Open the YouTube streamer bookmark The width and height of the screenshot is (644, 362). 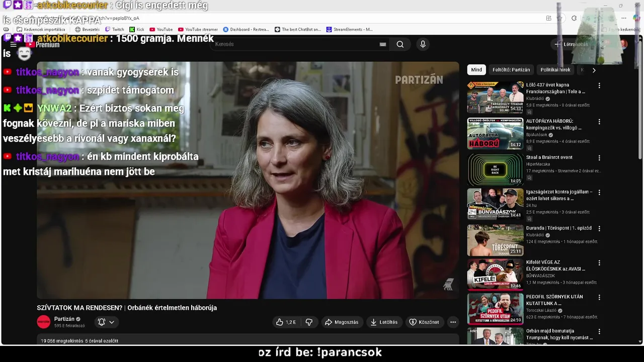(x=198, y=29)
